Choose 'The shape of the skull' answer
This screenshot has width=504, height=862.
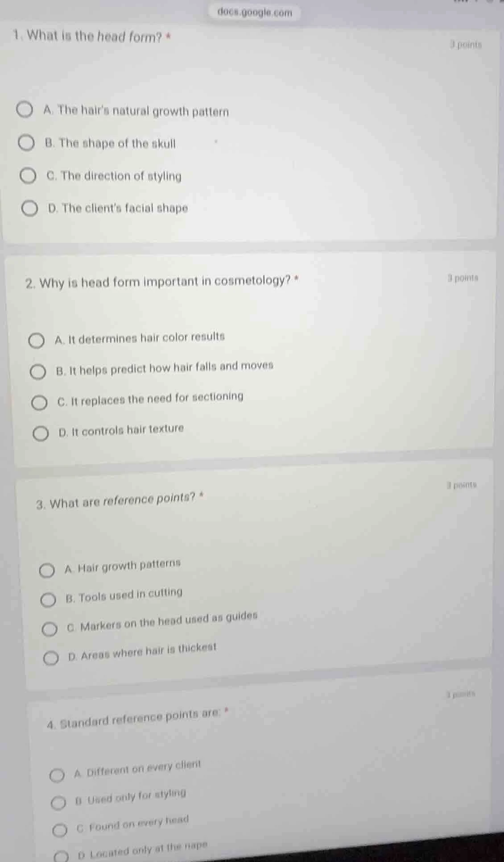(x=26, y=144)
